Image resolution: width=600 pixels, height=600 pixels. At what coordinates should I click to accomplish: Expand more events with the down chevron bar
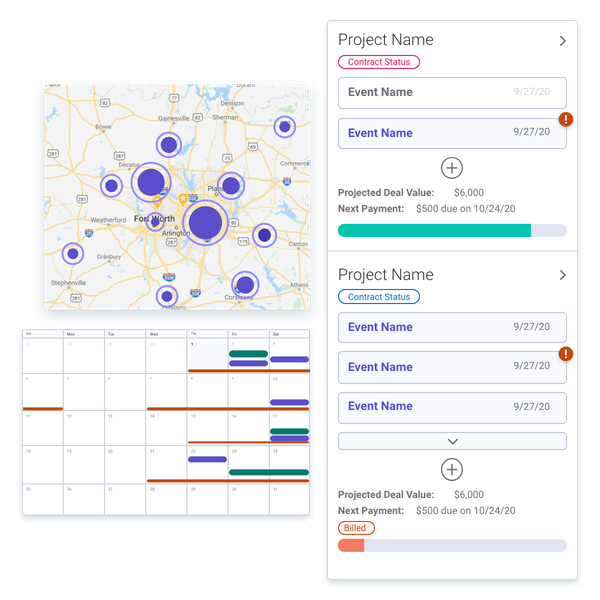click(452, 441)
